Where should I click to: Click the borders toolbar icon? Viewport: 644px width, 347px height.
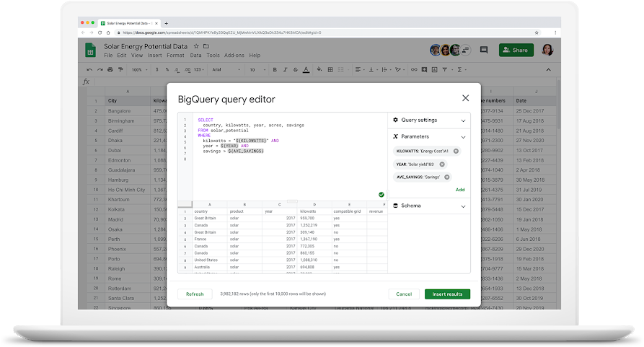[x=330, y=70]
